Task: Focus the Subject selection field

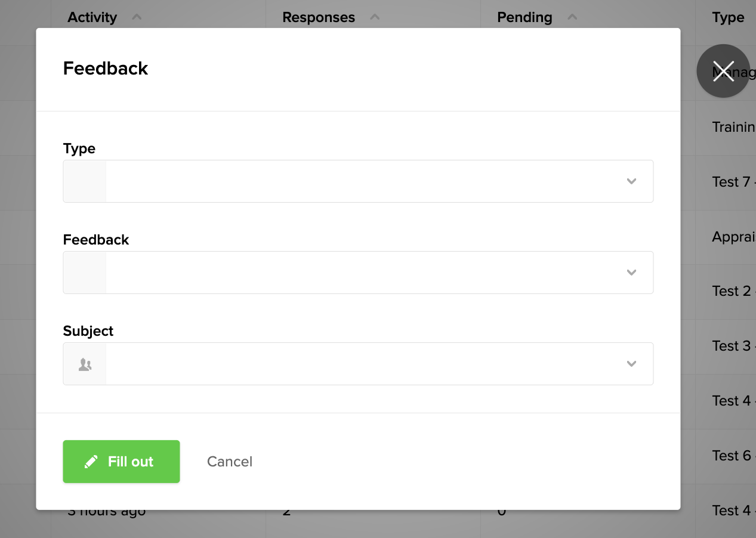Action: click(x=358, y=364)
